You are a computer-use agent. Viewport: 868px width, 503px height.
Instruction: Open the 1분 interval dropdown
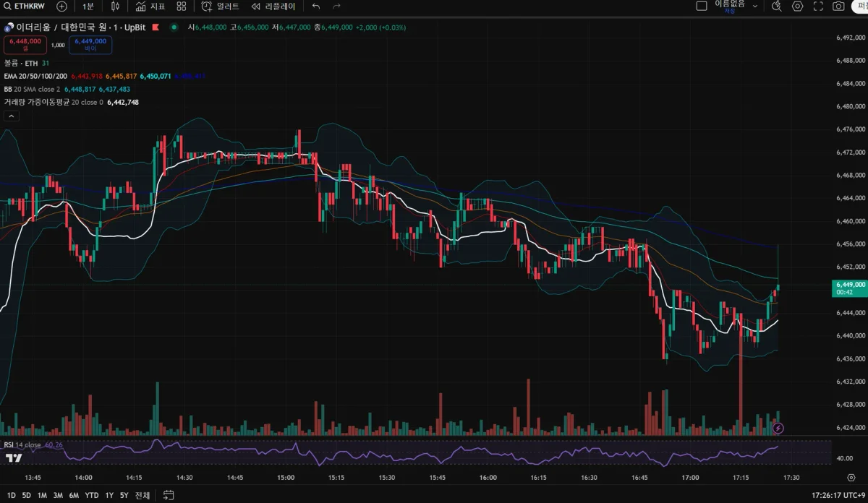pyautogui.click(x=88, y=6)
